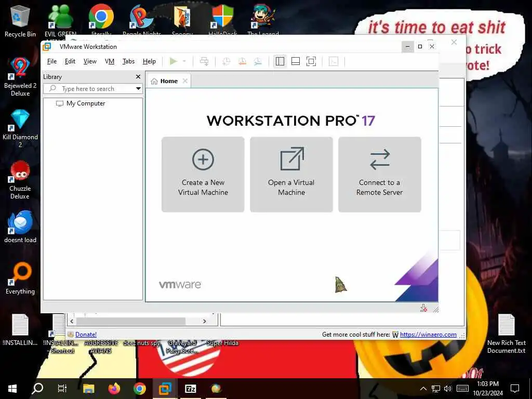
Task: Click Create a New Virtual Machine
Action: 203,175
